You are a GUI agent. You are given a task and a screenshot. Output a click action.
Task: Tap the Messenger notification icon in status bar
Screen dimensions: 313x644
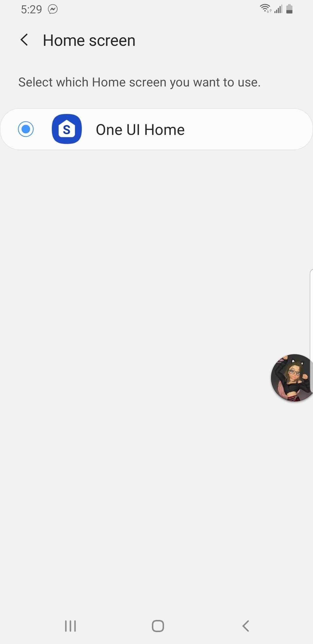[53, 9]
